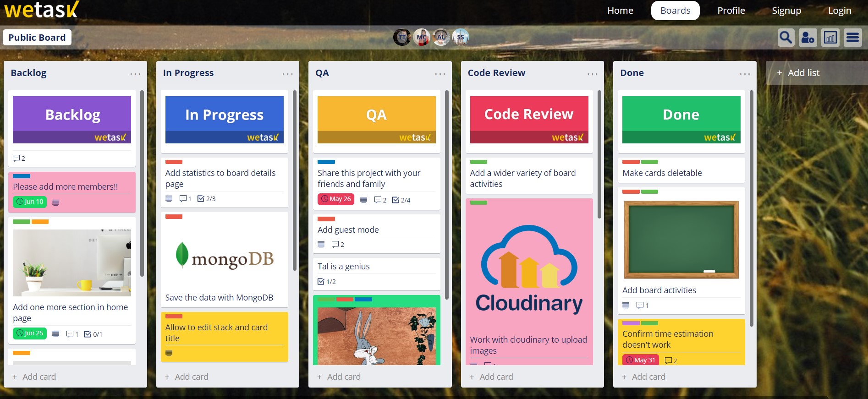The width and height of the screenshot is (868, 399).
Task: Click red label on Add guest mode card
Action: (326, 219)
